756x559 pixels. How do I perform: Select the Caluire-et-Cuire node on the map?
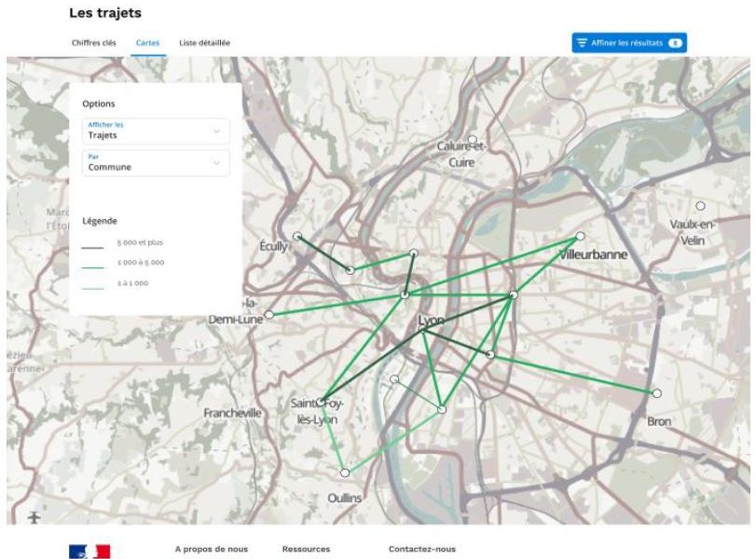tap(473, 140)
